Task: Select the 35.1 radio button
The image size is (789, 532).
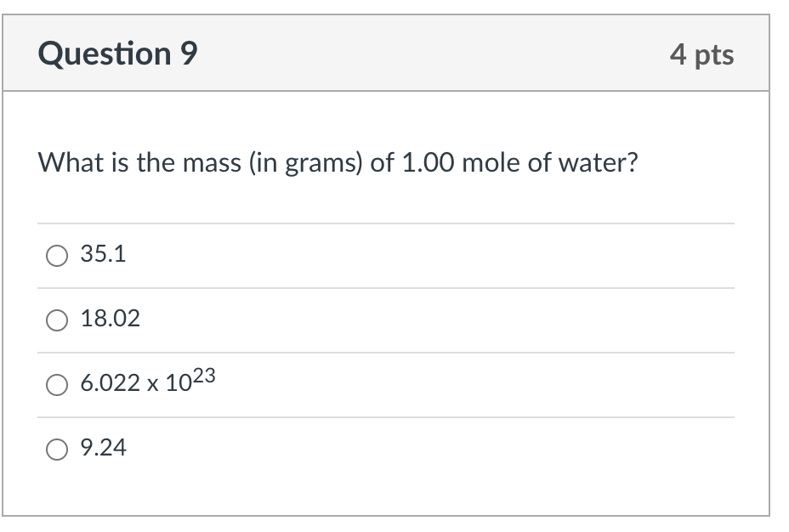Action: pyautogui.click(x=56, y=254)
